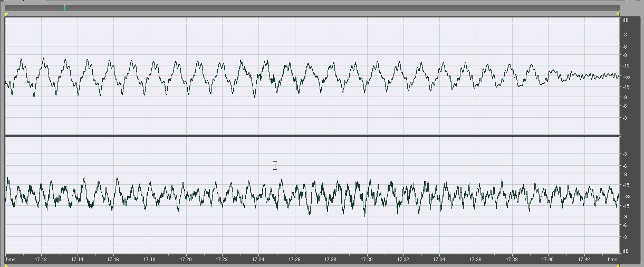
Task: Click the 17.32 time ruler label
Action: coord(403,260)
